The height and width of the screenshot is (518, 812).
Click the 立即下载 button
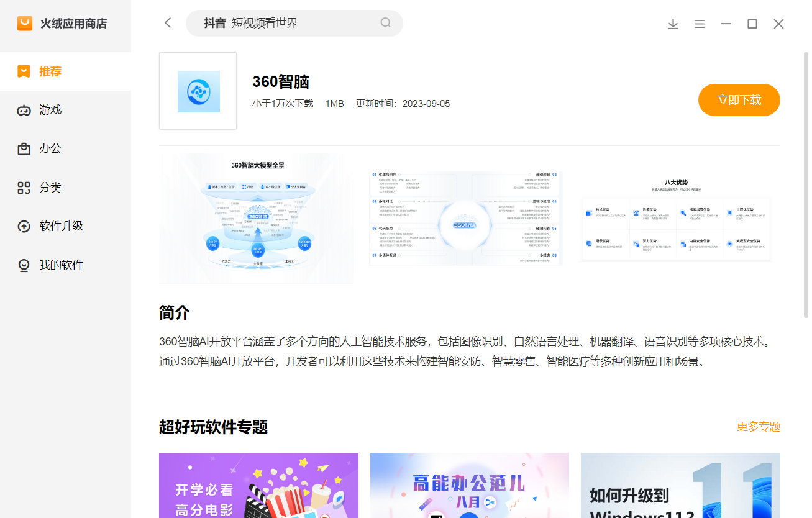click(x=739, y=100)
